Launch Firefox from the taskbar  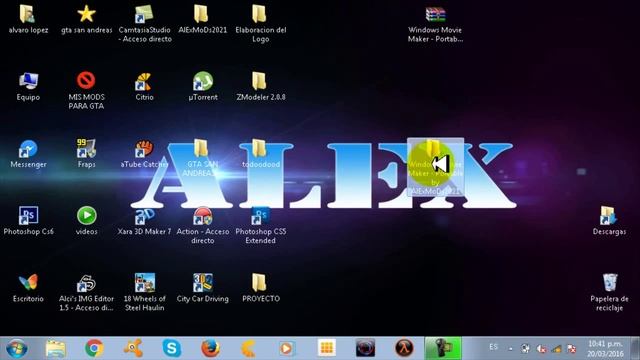tap(210, 348)
